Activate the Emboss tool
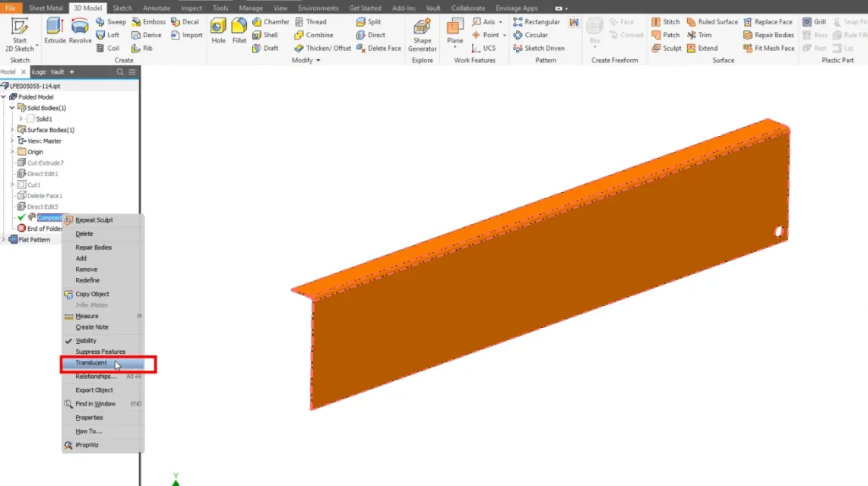868x486 pixels. pos(148,21)
